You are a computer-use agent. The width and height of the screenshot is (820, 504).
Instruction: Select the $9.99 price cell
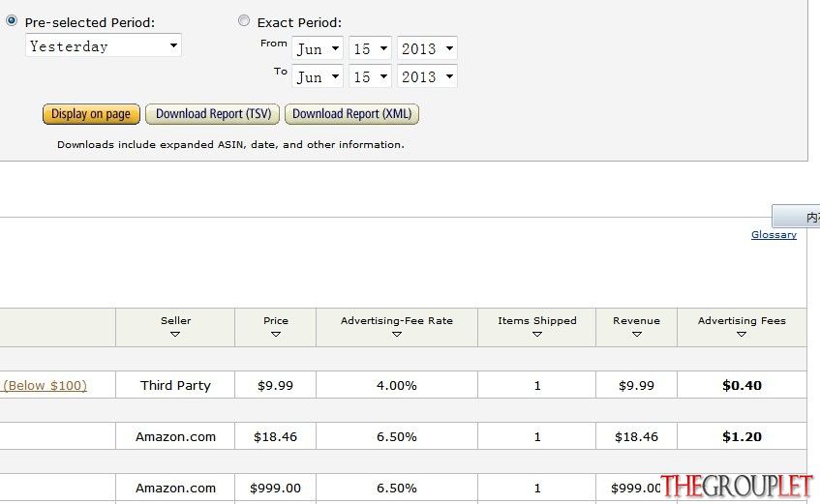tap(275, 385)
